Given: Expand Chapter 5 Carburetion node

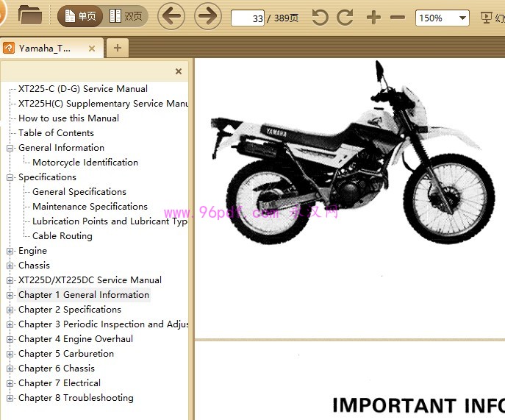Looking at the screenshot, I should pyautogui.click(x=10, y=354).
